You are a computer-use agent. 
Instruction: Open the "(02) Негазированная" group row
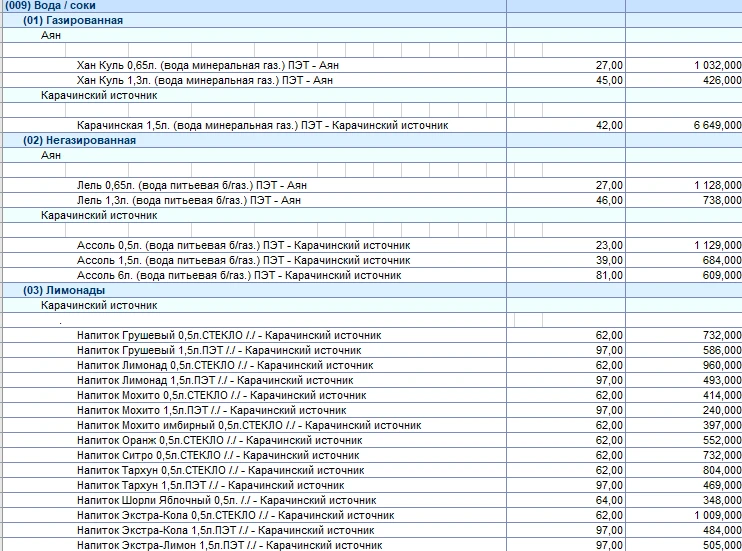point(78,141)
